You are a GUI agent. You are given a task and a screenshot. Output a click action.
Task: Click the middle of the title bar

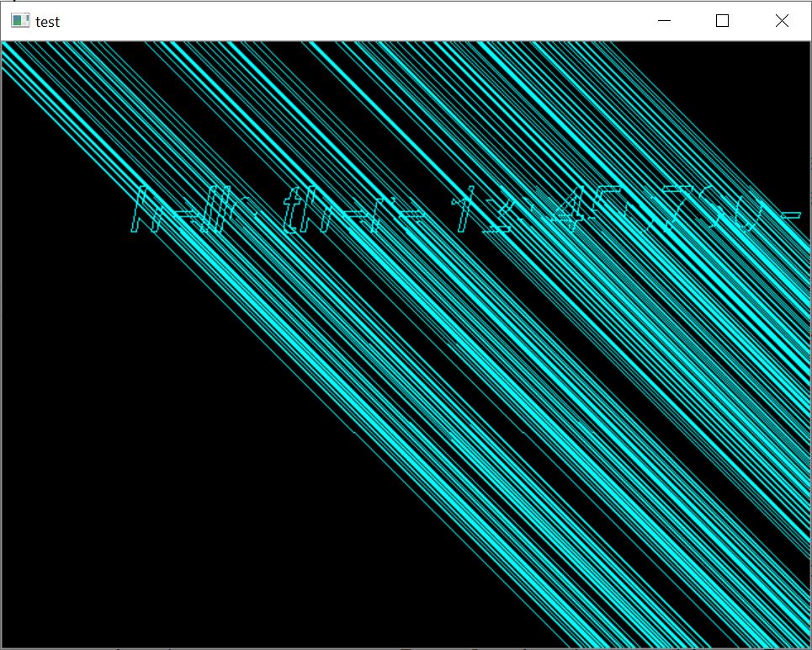(353, 21)
